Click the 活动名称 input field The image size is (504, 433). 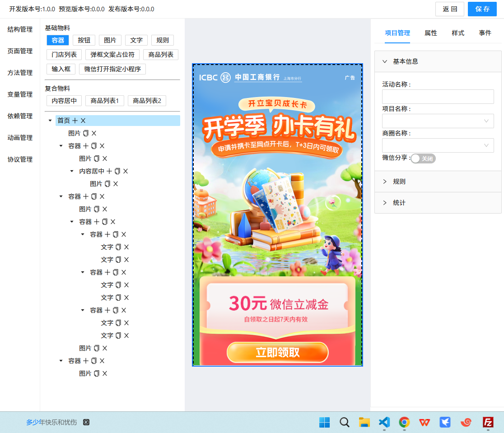pyautogui.click(x=438, y=97)
